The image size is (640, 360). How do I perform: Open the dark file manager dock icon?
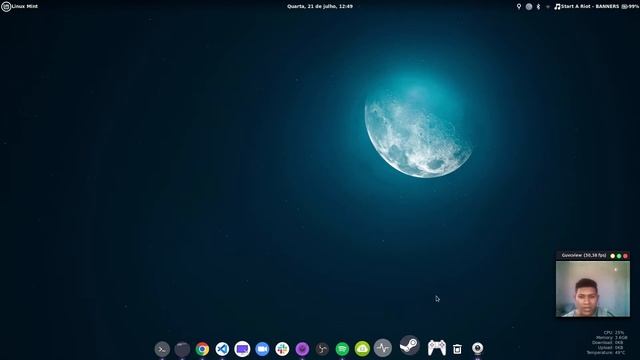(182, 349)
